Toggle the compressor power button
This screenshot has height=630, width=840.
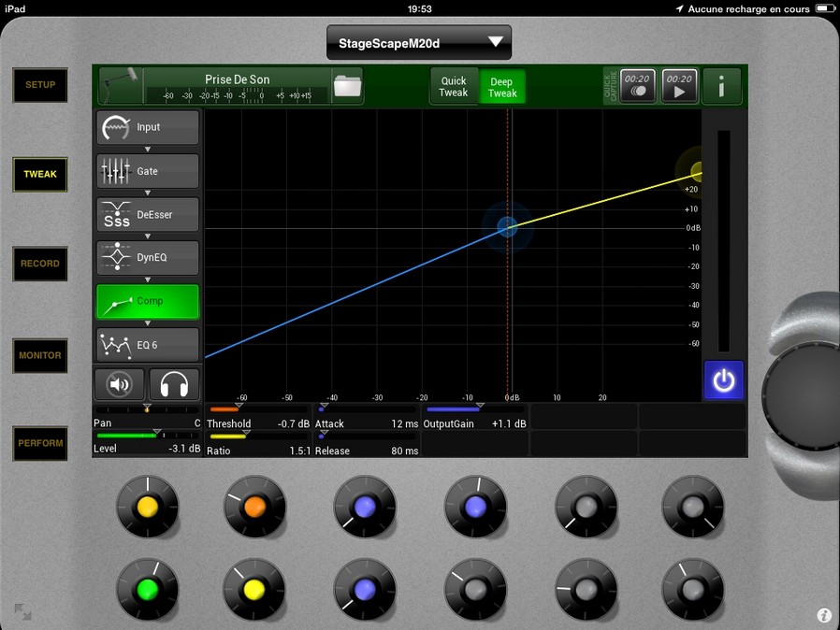(x=723, y=380)
